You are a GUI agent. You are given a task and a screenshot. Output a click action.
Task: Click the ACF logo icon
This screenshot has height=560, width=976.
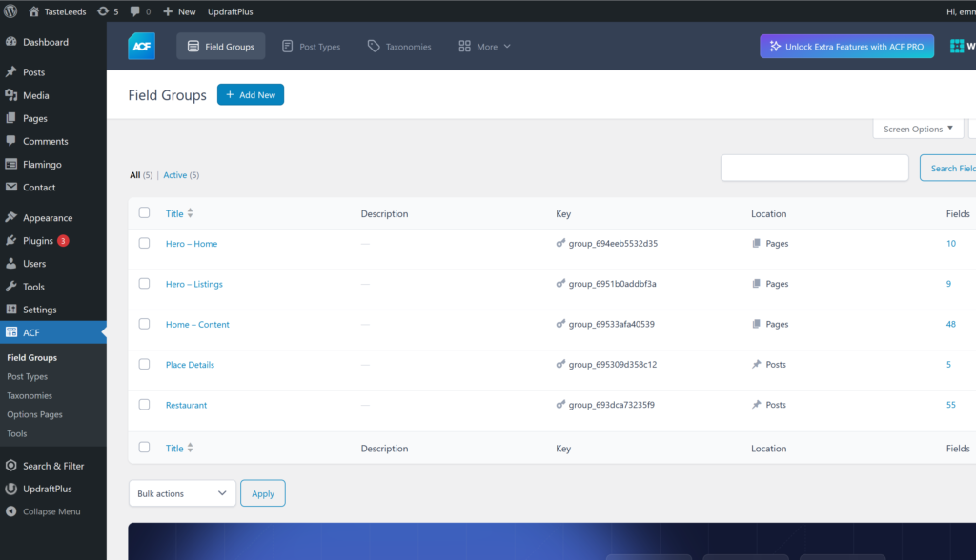[141, 46]
